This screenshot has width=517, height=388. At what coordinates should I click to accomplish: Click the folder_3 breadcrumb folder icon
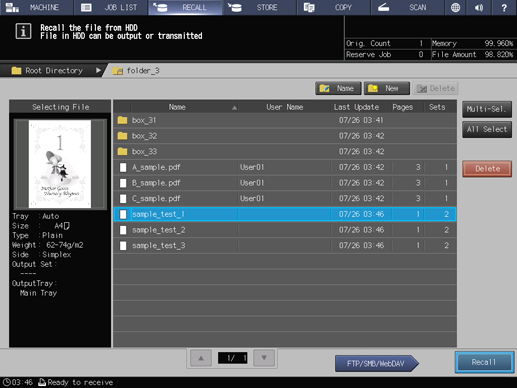pos(118,71)
